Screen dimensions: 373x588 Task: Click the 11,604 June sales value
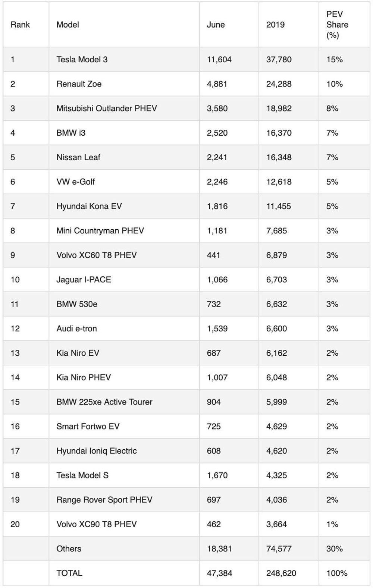tap(219, 59)
